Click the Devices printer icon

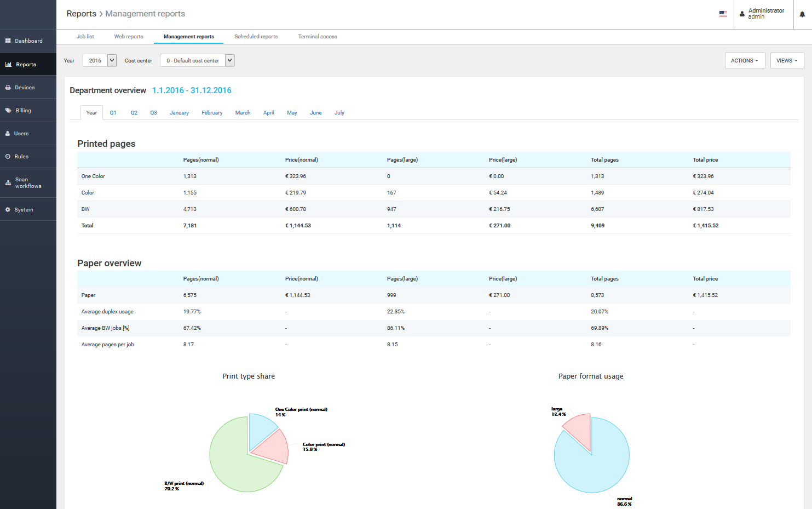(x=8, y=88)
